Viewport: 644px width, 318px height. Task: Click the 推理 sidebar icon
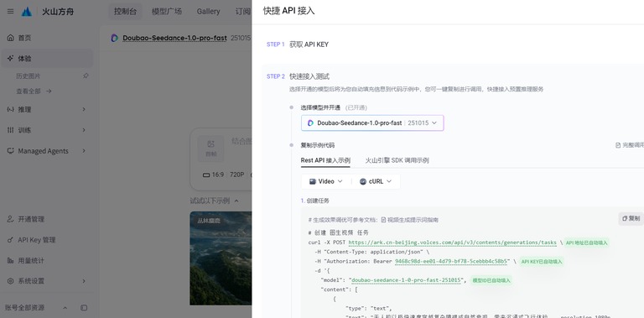click(11, 109)
